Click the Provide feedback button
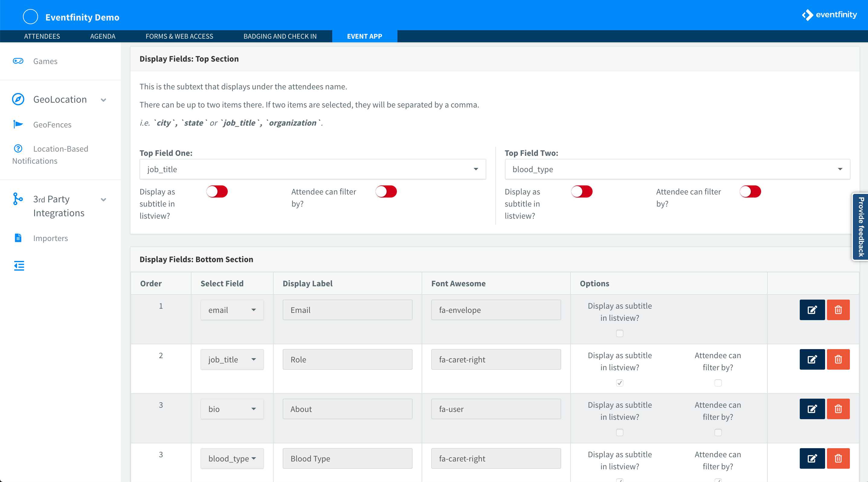This screenshot has width=868, height=482. [860, 227]
